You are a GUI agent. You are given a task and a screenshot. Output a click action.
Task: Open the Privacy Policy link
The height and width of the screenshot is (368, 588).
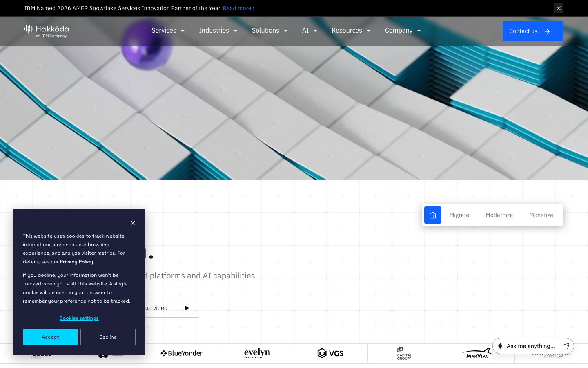[77, 262]
